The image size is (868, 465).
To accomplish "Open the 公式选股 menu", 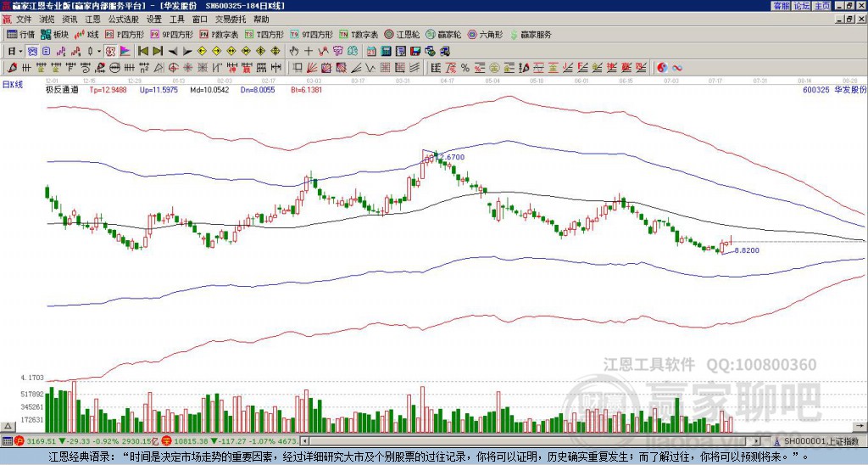I will tap(124, 20).
